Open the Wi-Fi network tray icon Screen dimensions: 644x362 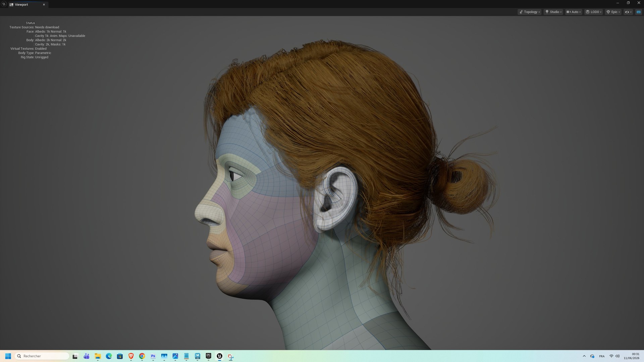tap(611, 356)
